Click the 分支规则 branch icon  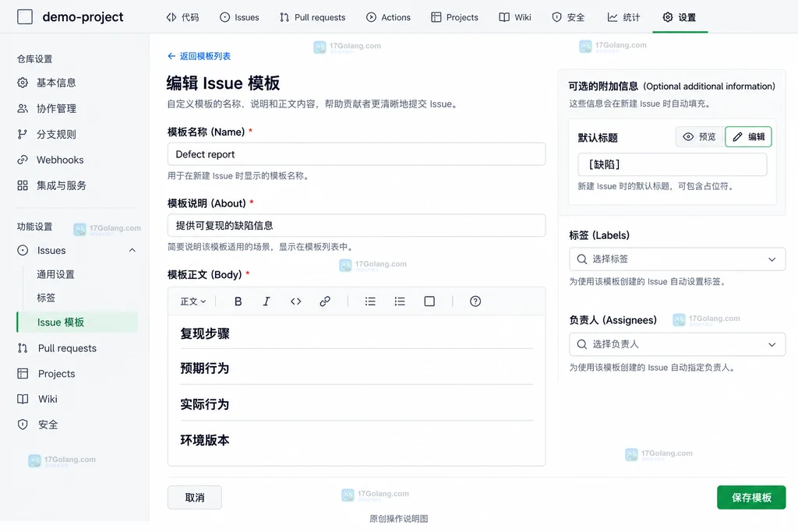click(x=23, y=134)
